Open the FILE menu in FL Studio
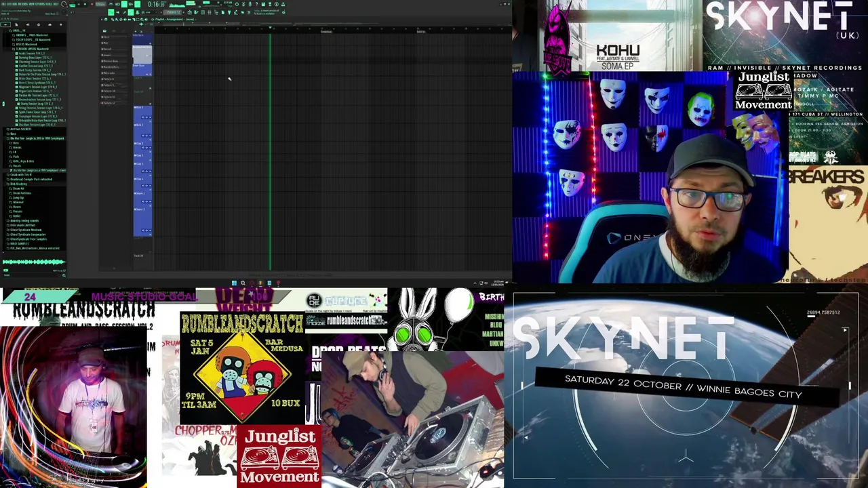This screenshot has width=868, height=488. pyautogui.click(x=3, y=4)
